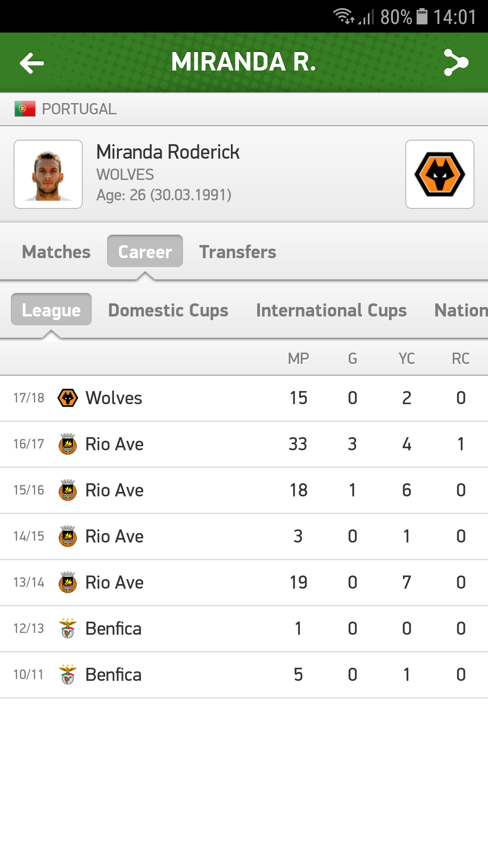Open the Wolves club crest badge
Viewport: 488px width, 868px height.
[x=440, y=174]
